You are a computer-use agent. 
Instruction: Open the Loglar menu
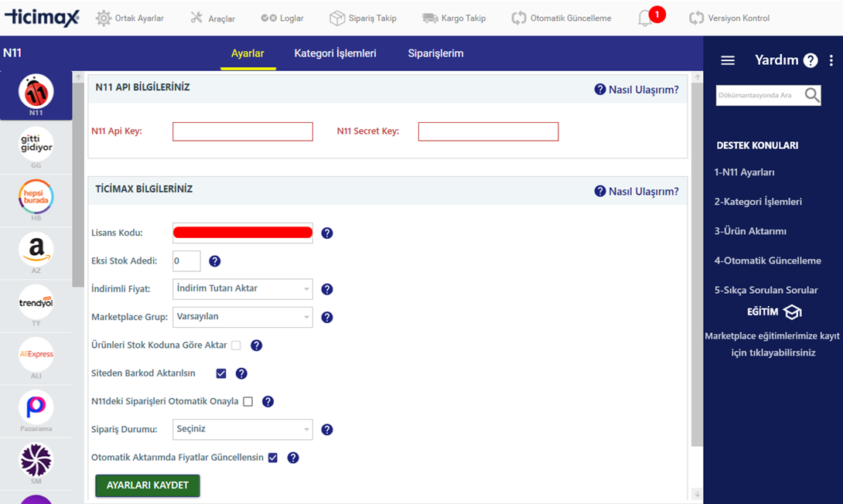tap(282, 18)
